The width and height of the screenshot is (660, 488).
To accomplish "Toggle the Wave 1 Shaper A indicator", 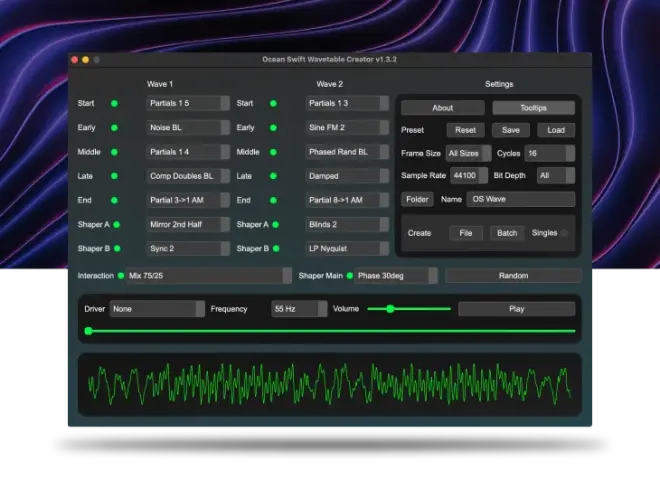I will coord(117,225).
